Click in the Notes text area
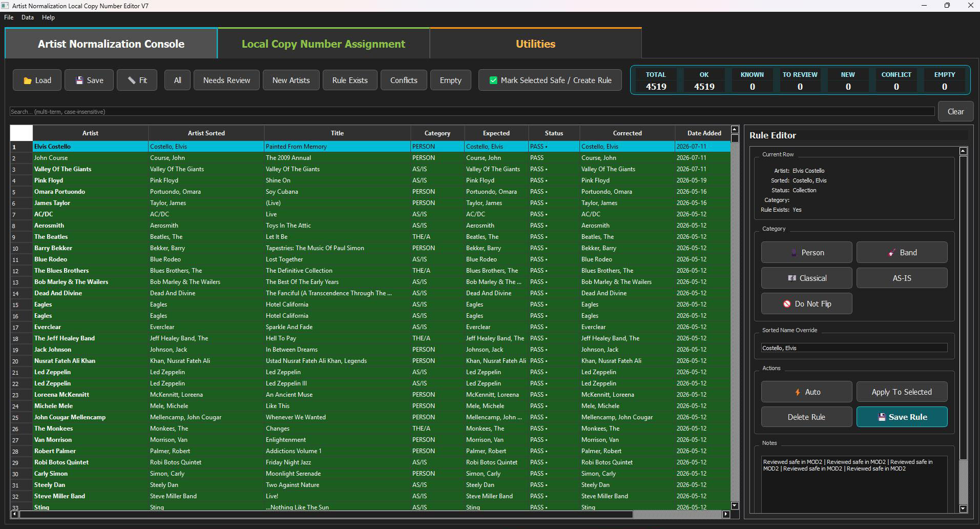Screen dimensions: 980x529 click(854, 484)
